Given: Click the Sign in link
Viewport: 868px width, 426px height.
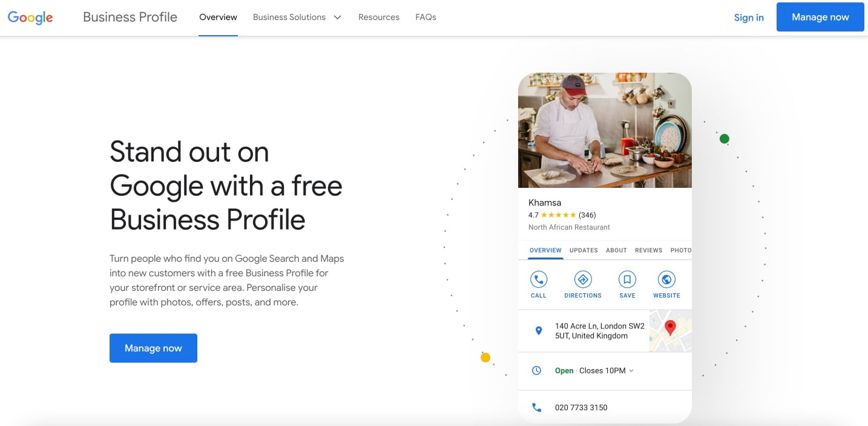Looking at the screenshot, I should (x=749, y=18).
